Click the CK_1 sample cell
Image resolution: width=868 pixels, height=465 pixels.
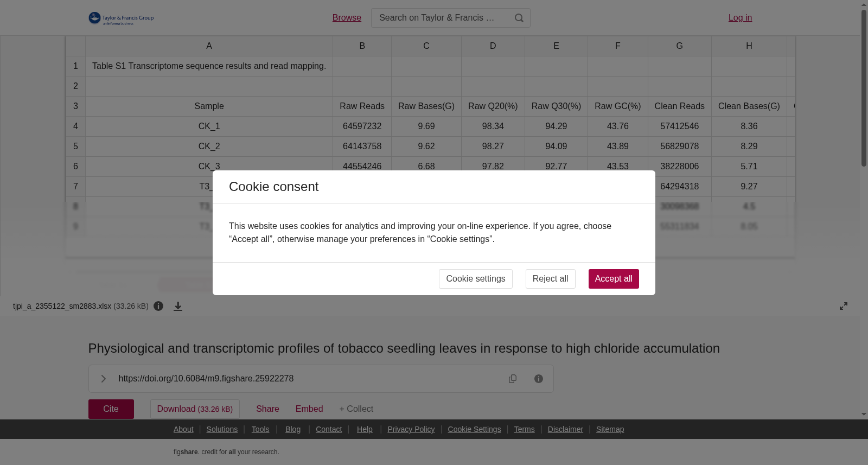(209, 126)
